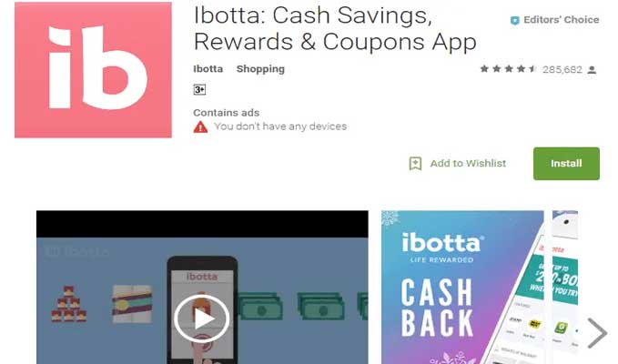Install the Ibotta app
618x364 pixels.
tap(566, 164)
